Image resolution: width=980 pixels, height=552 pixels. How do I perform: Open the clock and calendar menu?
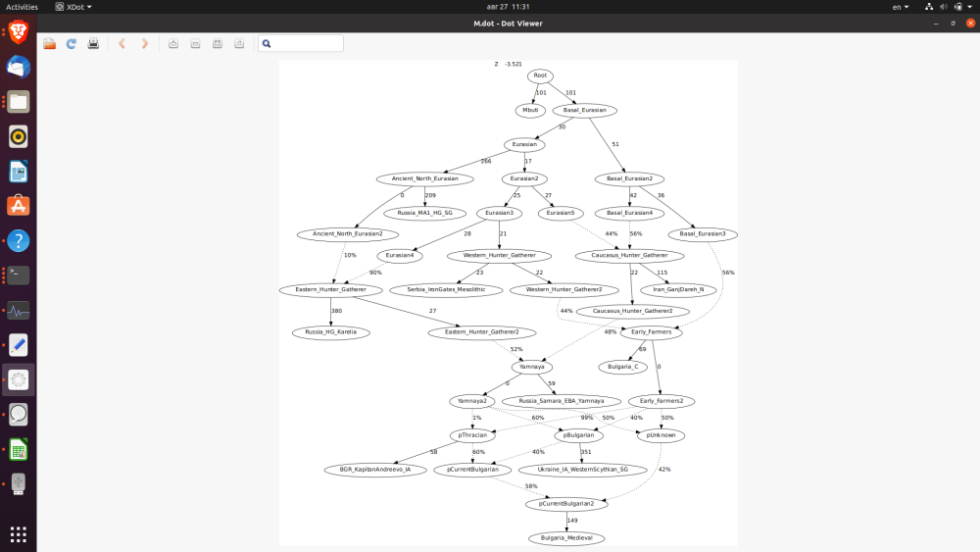pyautogui.click(x=507, y=7)
